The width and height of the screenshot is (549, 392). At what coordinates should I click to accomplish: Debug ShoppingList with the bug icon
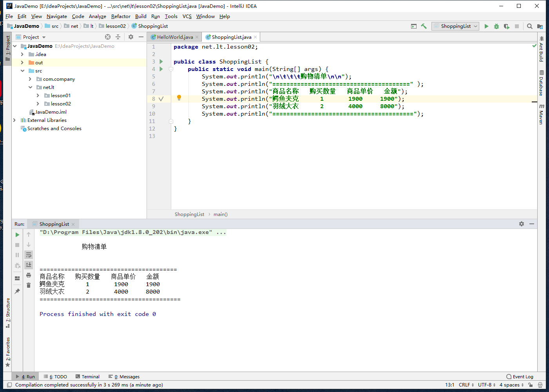(x=496, y=26)
